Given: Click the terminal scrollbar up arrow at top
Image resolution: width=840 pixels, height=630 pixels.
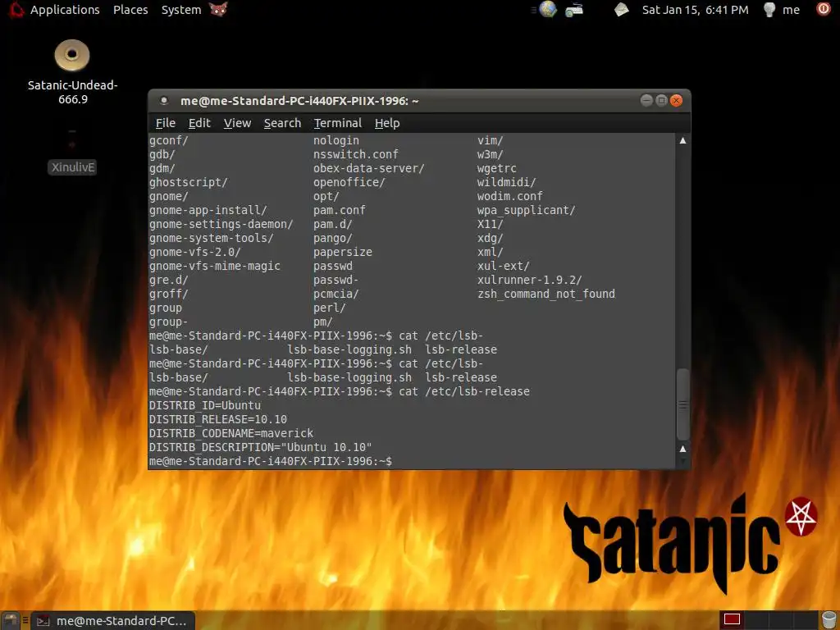Looking at the screenshot, I should pos(683,140).
